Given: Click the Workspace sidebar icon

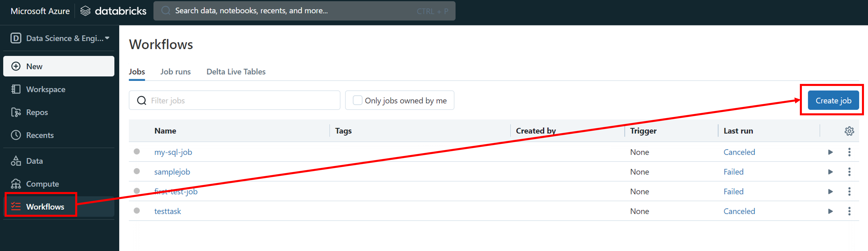Looking at the screenshot, I should click(x=16, y=89).
